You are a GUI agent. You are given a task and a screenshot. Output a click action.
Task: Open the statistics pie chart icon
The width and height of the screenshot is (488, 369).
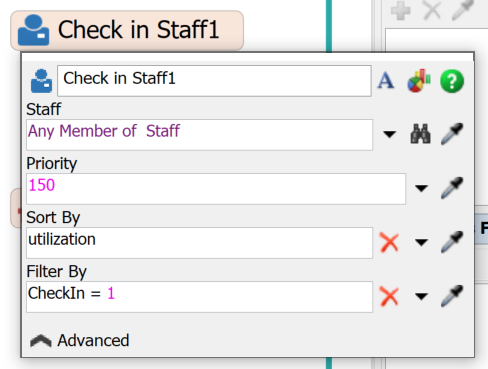(x=419, y=81)
